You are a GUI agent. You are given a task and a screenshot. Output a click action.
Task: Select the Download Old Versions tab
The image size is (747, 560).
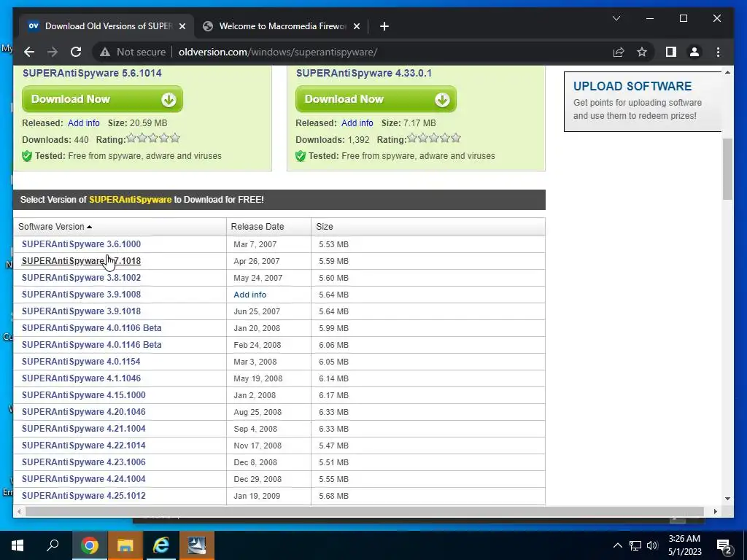[x=107, y=26]
